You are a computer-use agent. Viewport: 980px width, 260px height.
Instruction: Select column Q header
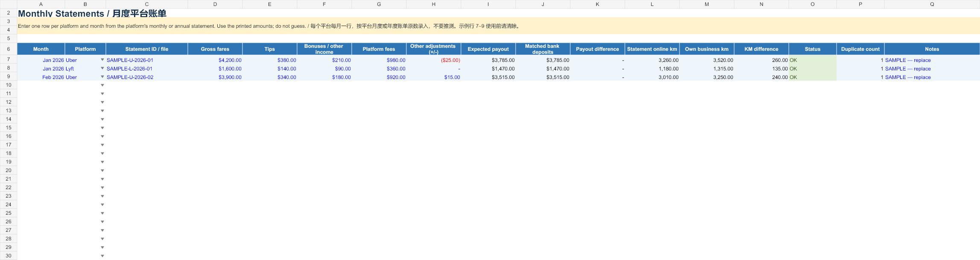932,4
